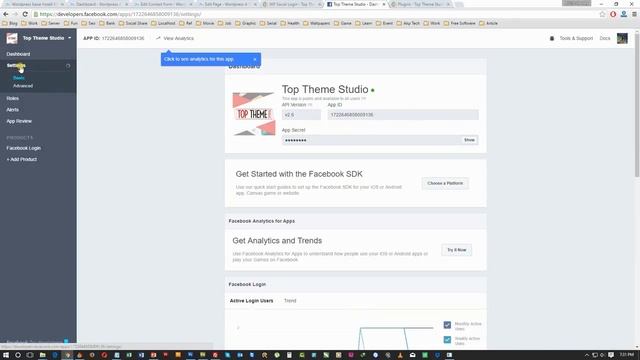Open the Any Tech bookmarks folder
Image resolution: width=640 pixels, height=360 pixels.
(x=408, y=24)
